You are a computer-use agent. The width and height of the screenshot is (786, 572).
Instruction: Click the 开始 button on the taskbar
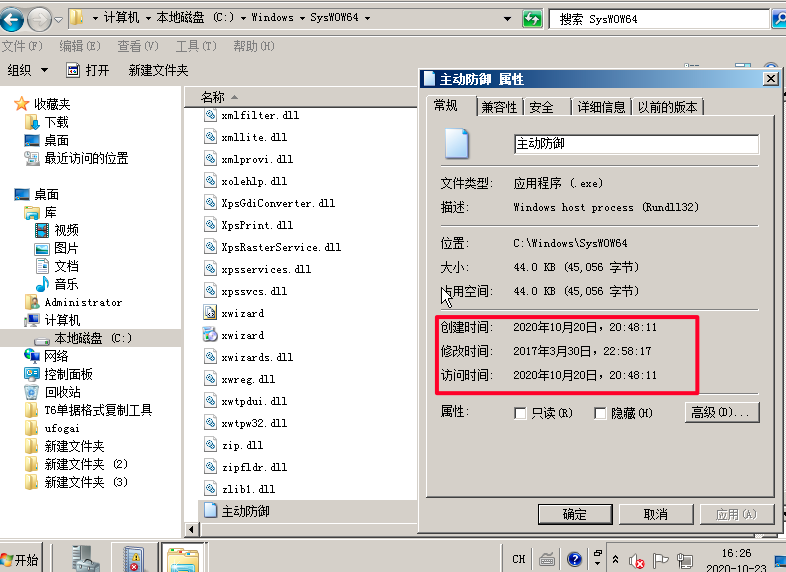[x=20, y=559]
